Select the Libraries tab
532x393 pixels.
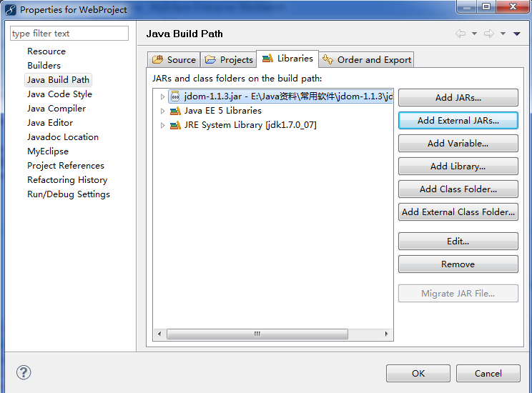point(287,59)
